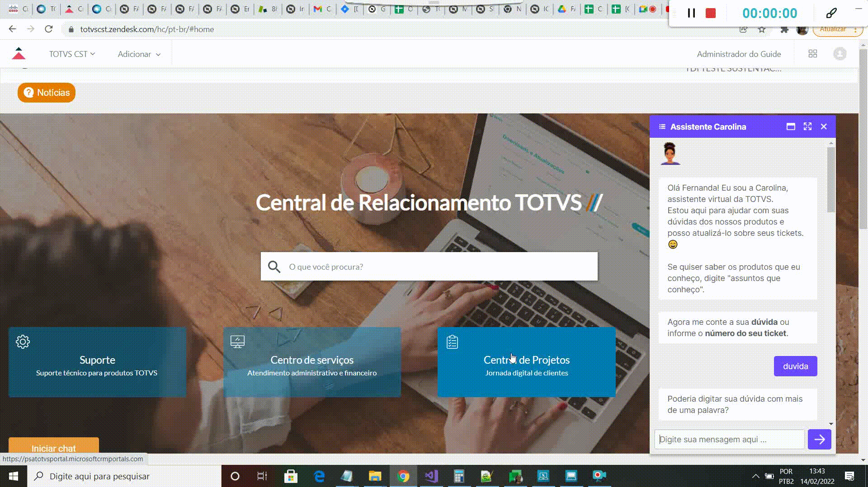Image resolution: width=868 pixels, height=487 pixels.
Task: Click the search magnifier icon
Action: pos(274,267)
